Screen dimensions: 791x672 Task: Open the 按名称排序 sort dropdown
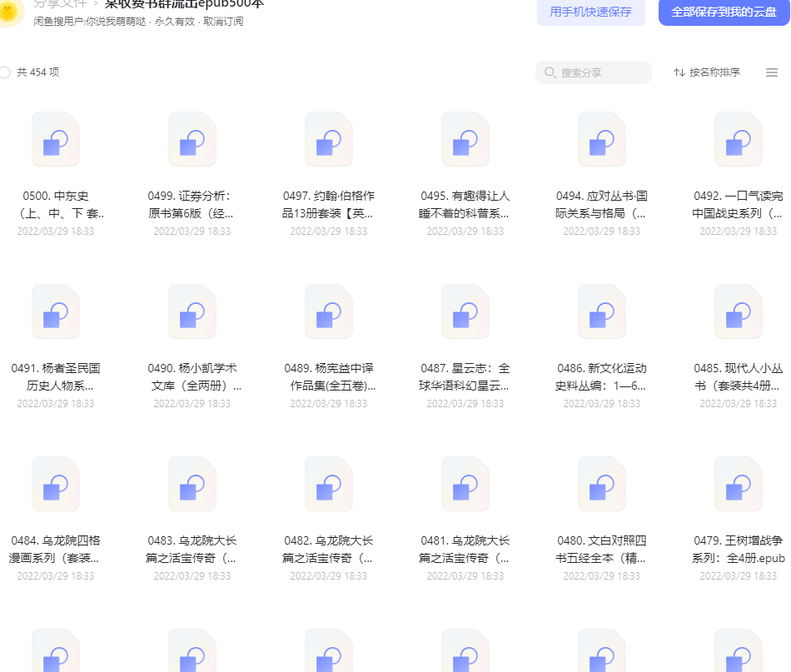(x=707, y=72)
